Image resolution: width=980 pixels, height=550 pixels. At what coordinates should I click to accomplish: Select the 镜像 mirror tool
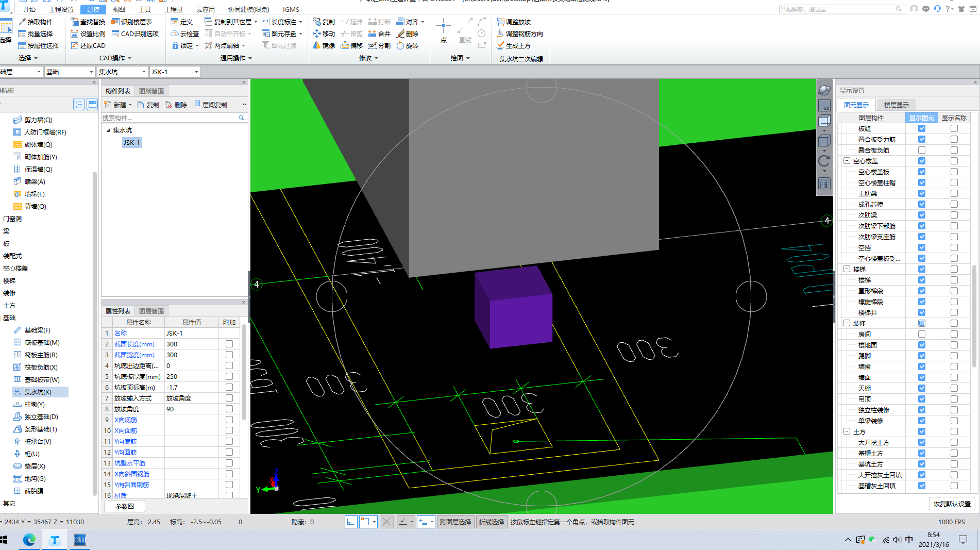324,45
